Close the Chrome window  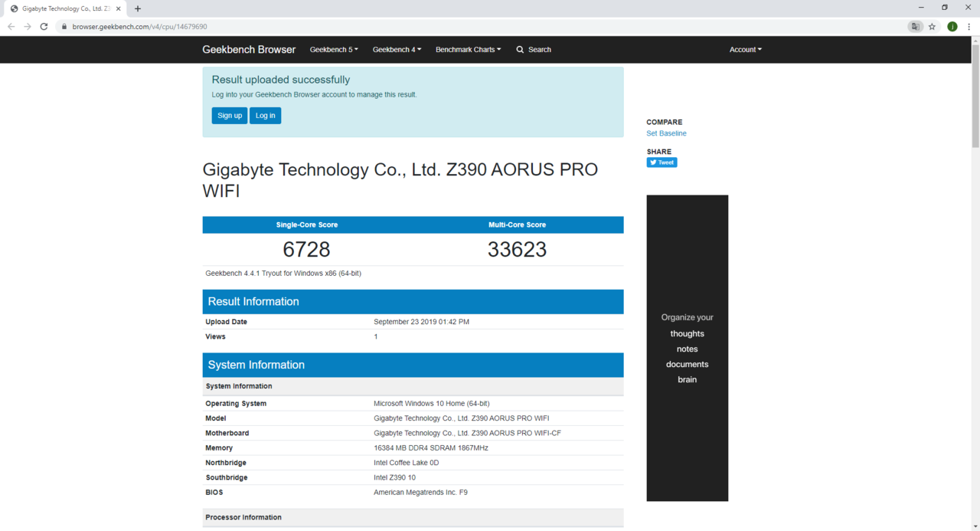pyautogui.click(x=969, y=8)
